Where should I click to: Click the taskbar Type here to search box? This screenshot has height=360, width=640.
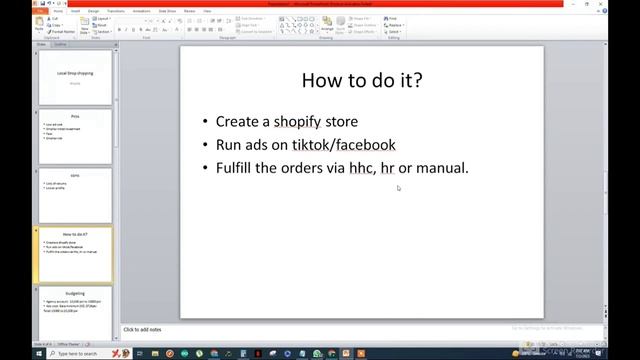click(x=89, y=353)
